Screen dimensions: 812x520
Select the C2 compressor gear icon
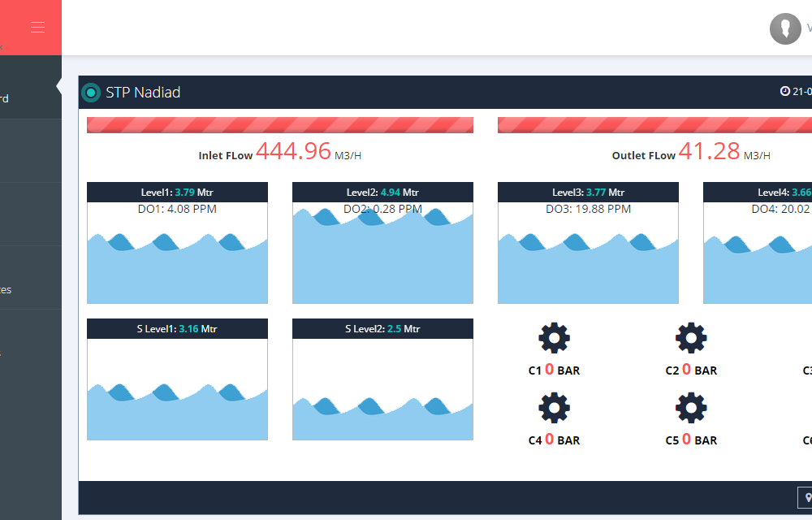pyautogui.click(x=691, y=338)
